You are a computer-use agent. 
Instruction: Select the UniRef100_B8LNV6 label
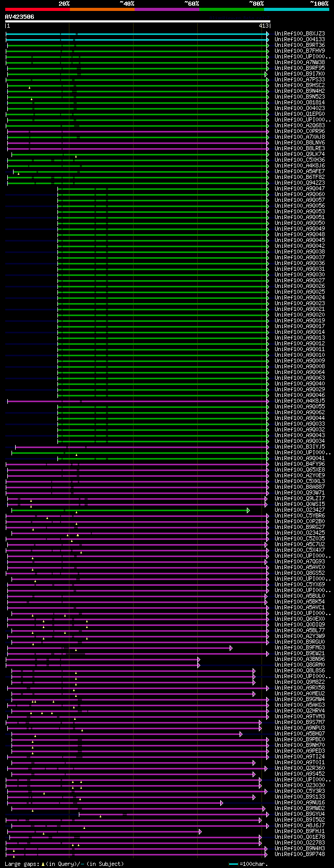[x=300, y=142]
